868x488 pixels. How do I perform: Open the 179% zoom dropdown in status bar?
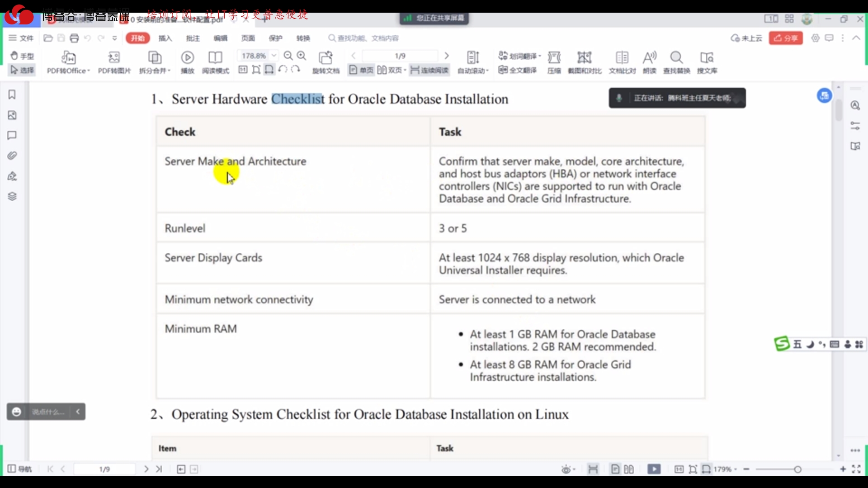[726, 469]
